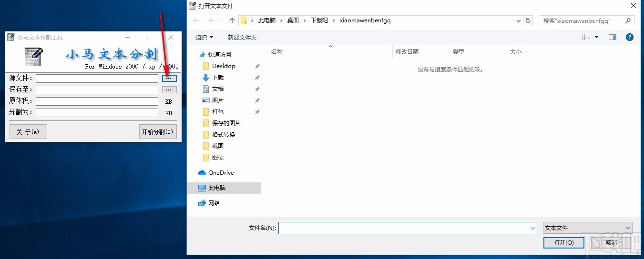Open the 保存的图片 folder in the sidebar
The width and height of the screenshot is (644, 259).
point(226,123)
